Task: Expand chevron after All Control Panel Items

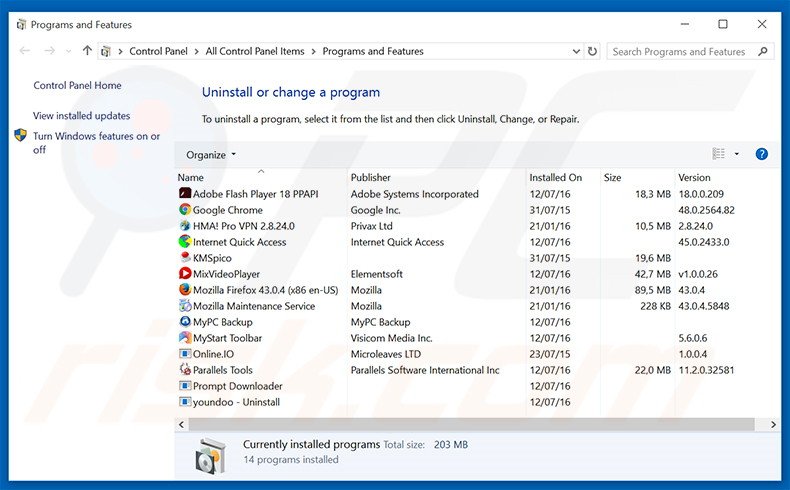Action: coord(313,51)
